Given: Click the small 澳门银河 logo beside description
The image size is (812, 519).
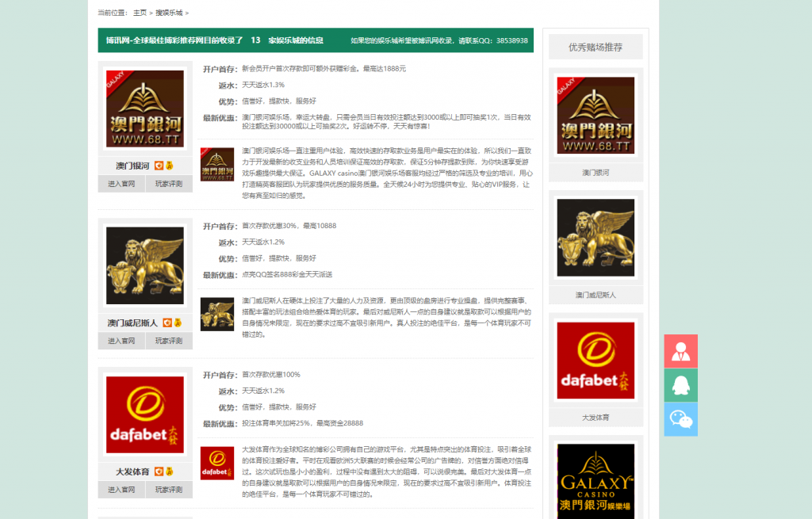Looking at the screenshot, I should [216, 165].
